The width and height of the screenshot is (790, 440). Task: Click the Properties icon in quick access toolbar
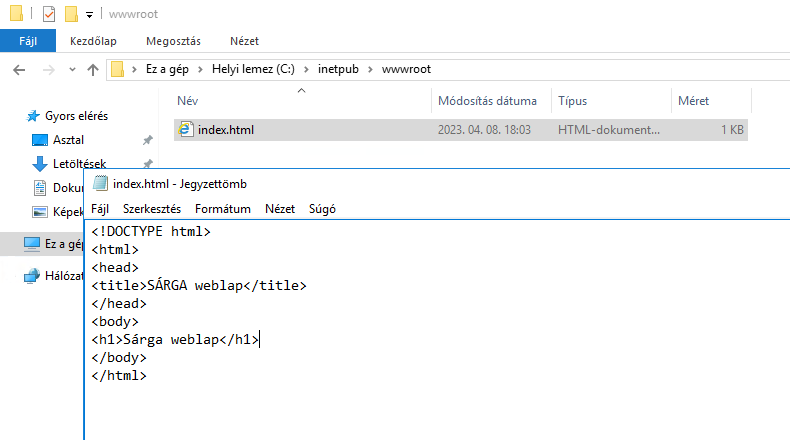pos(50,14)
